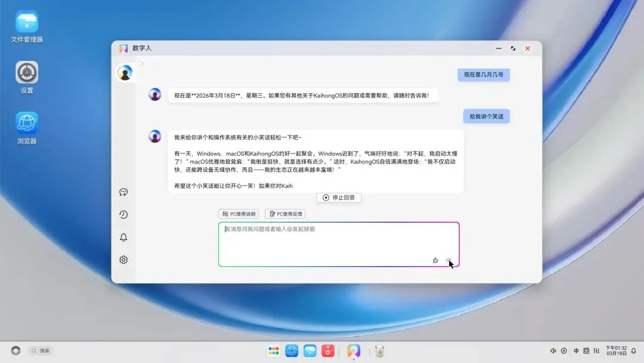Screen dimensions: 644x363
Task: Open control sliders tray icon
Action: pyautogui.click(x=596, y=350)
